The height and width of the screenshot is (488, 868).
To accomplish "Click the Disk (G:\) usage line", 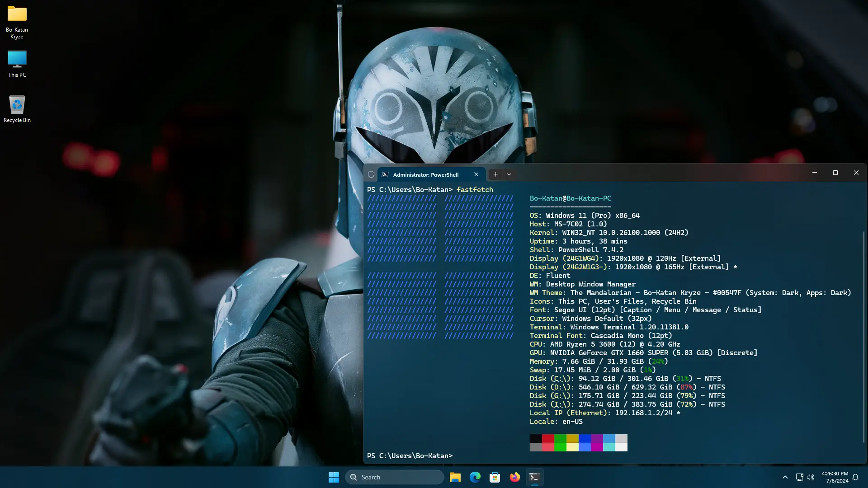I will point(627,396).
